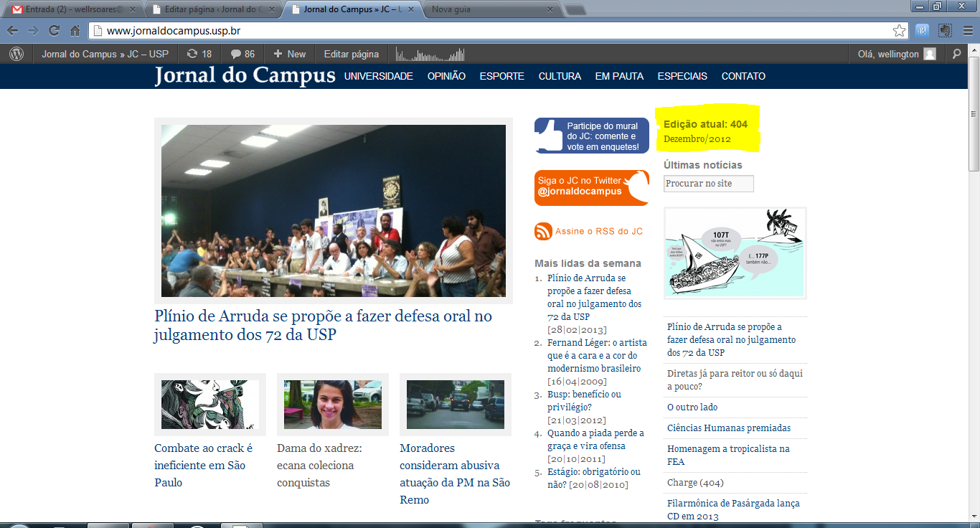
Task: Open the new tab button
Action: (x=575, y=10)
